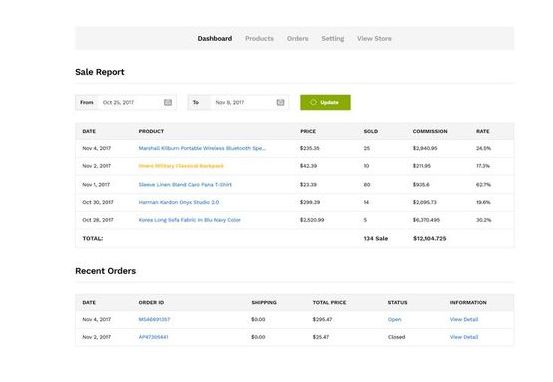Click the ORDER ID column header

point(151,302)
